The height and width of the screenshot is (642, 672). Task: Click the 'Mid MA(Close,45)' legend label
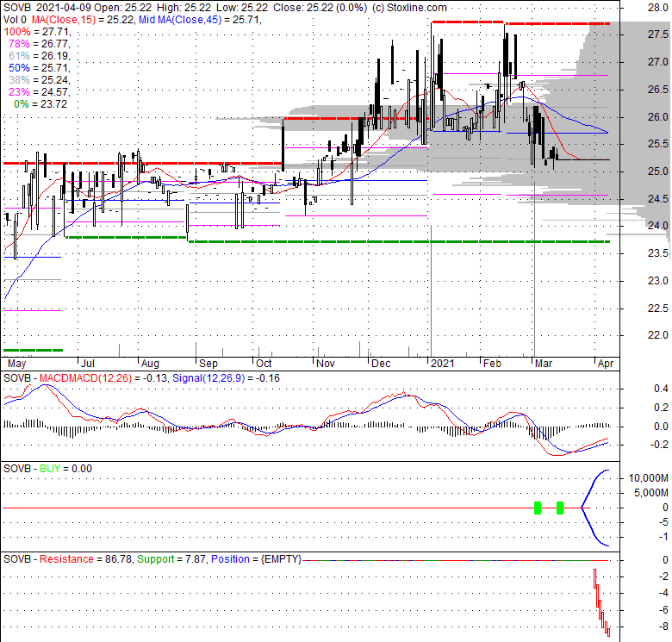tap(180, 20)
